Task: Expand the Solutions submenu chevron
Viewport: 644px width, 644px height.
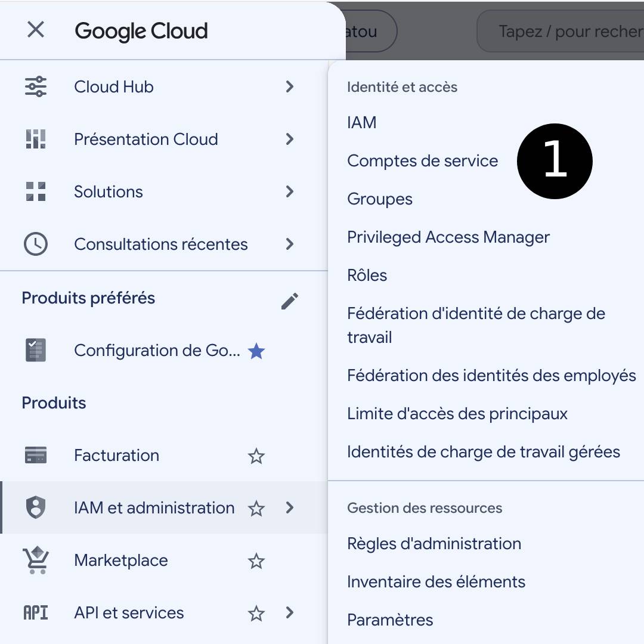Action: click(290, 192)
